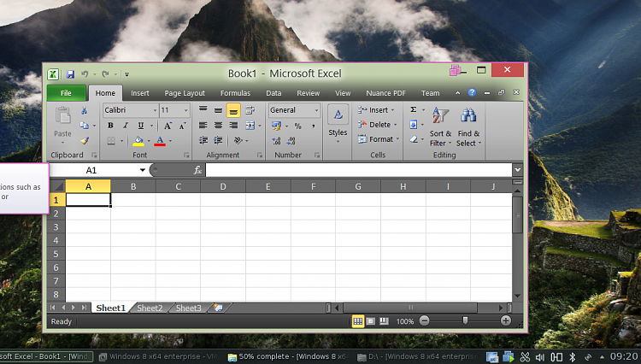The width and height of the screenshot is (641, 364).
Task: Open the Format cells menu
Action: click(x=378, y=139)
